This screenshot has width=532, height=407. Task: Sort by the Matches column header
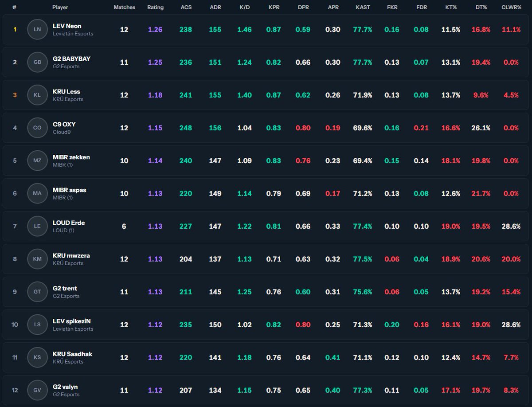coord(125,8)
